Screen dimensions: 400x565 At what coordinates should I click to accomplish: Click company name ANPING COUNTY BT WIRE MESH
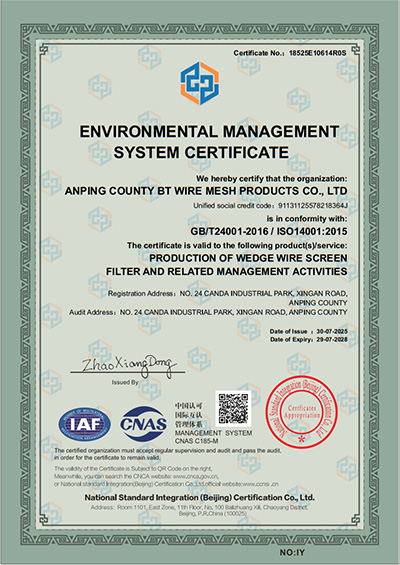[206, 191]
